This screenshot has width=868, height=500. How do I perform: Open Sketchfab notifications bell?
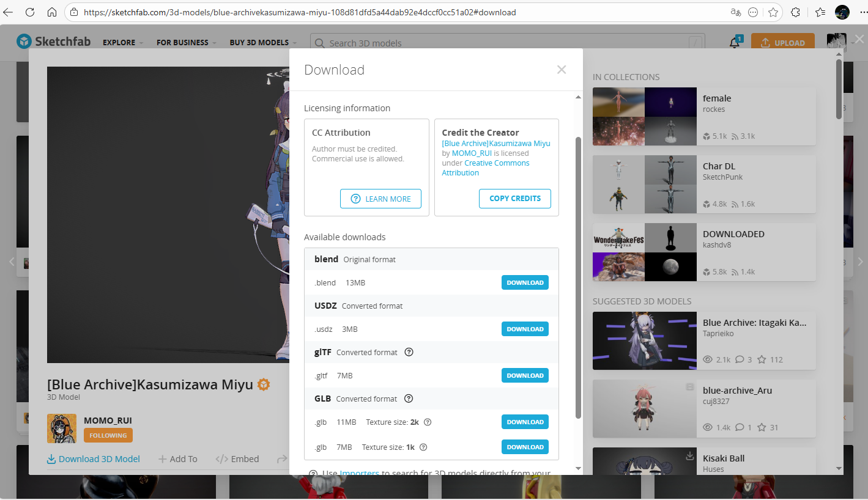pyautogui.click(x=735, y=43)
